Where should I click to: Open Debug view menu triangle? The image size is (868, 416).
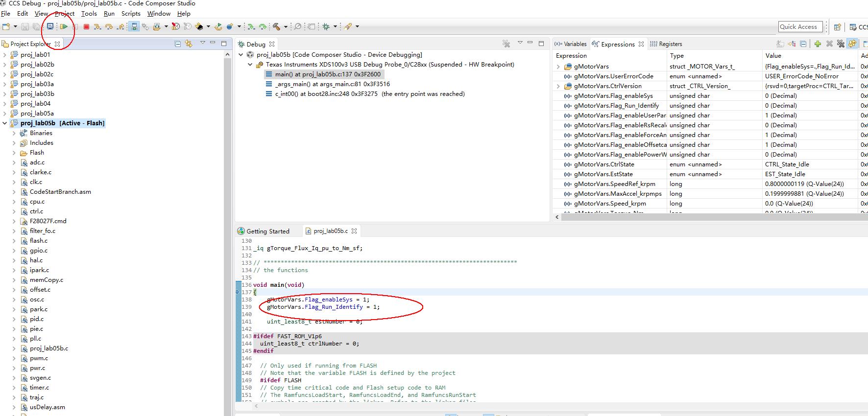coord(520,43)
